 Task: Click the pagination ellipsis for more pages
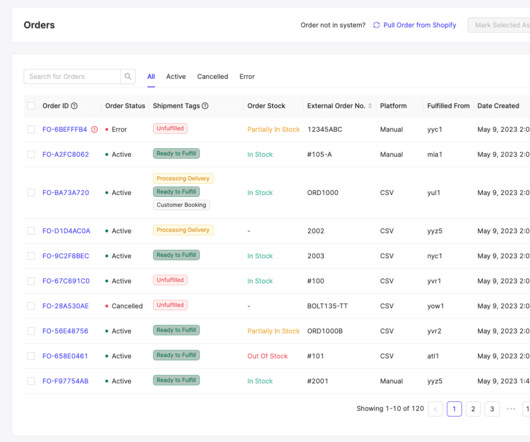(x=511, y=409)
